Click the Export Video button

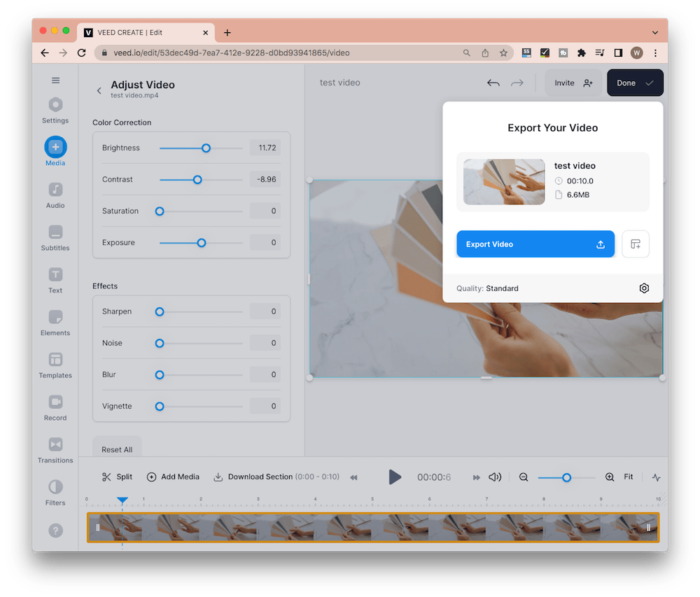click(535, 244)
